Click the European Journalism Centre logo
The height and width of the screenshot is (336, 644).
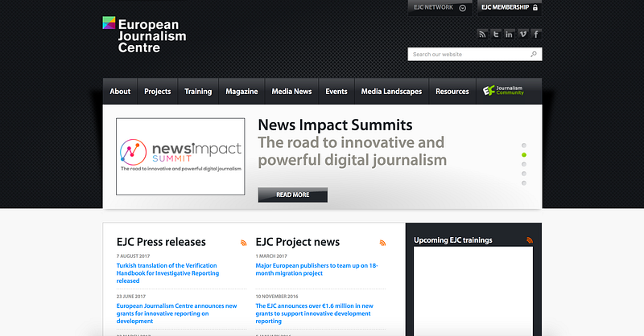(x=144, y=35)
